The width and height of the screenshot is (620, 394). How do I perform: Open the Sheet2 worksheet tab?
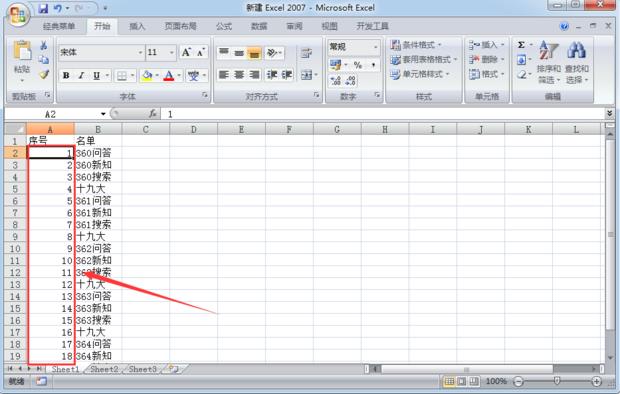point(104,369)
